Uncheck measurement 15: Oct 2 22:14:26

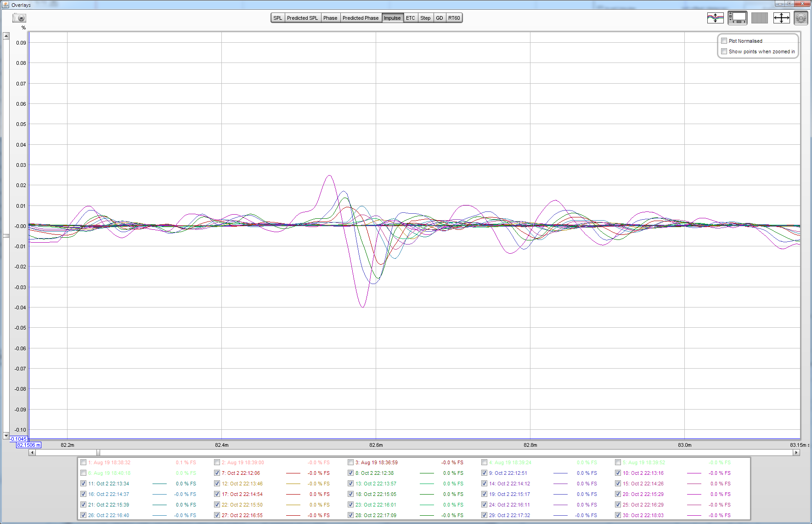coord(618,484)
